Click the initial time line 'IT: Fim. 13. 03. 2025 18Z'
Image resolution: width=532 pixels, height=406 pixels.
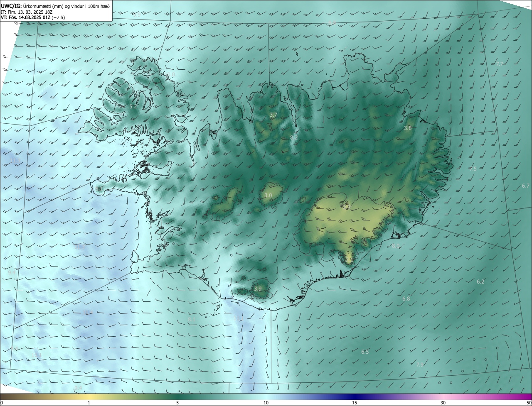(x=27, y=12)
